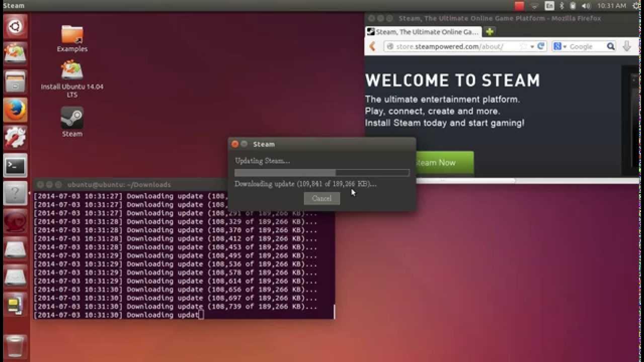Screen dimensions: 644x362
Task: Click Install Steam today and start gaming! text
Action: tap(445, 123)
